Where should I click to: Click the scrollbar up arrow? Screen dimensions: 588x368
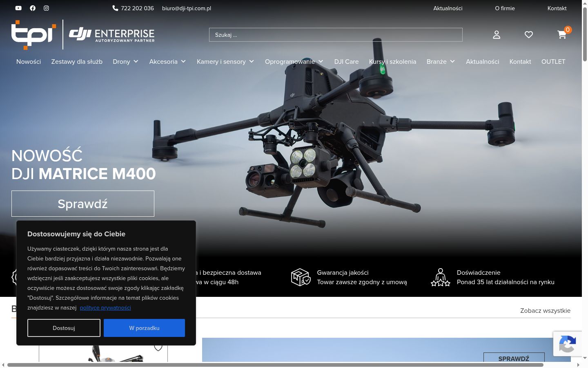pos(585,3)
